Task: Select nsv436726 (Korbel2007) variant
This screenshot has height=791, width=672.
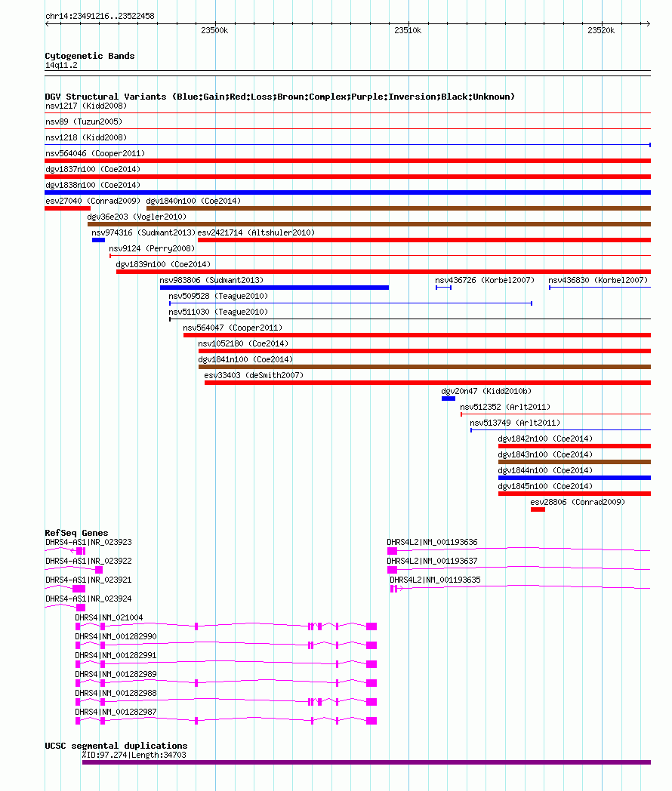Action: tap(484, 280)
